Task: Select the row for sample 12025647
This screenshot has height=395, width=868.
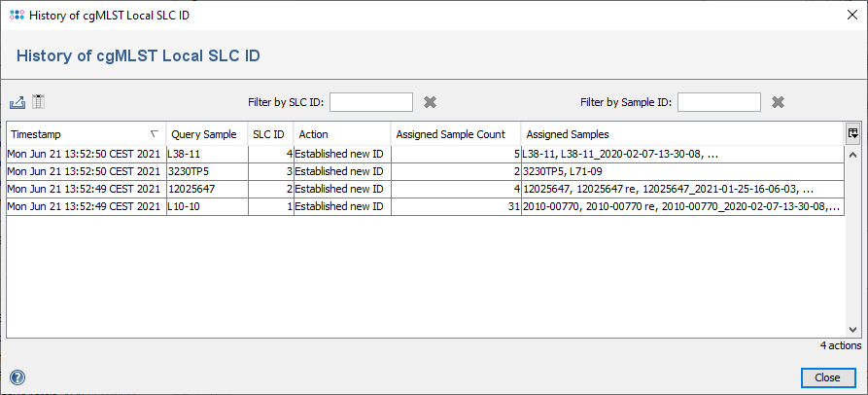Action: (x=194, y=189)
